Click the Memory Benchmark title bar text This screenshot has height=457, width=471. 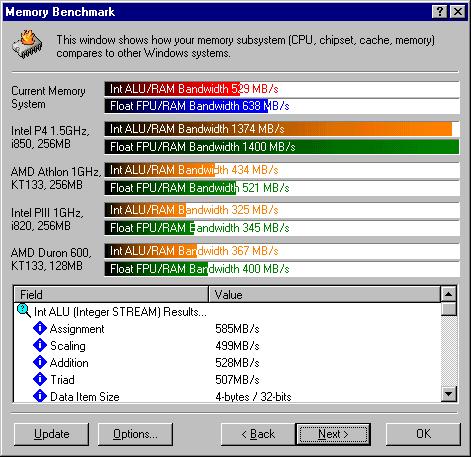[x=60, y=12]
